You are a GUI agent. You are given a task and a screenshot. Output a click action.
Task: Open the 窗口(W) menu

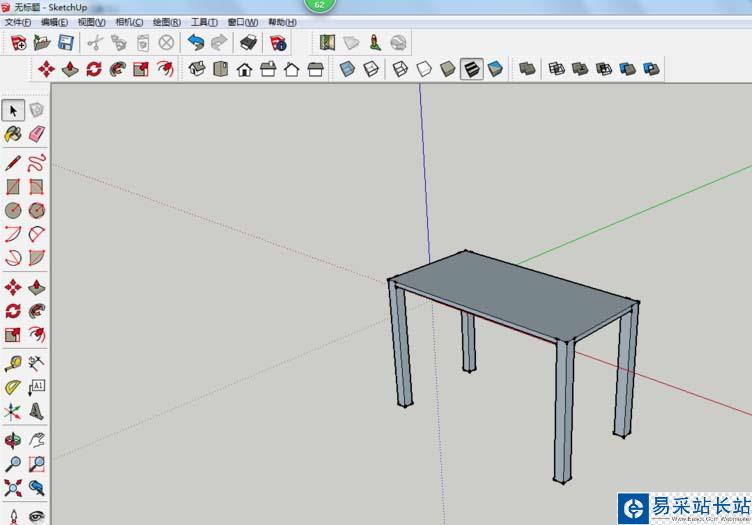[242, 22]
